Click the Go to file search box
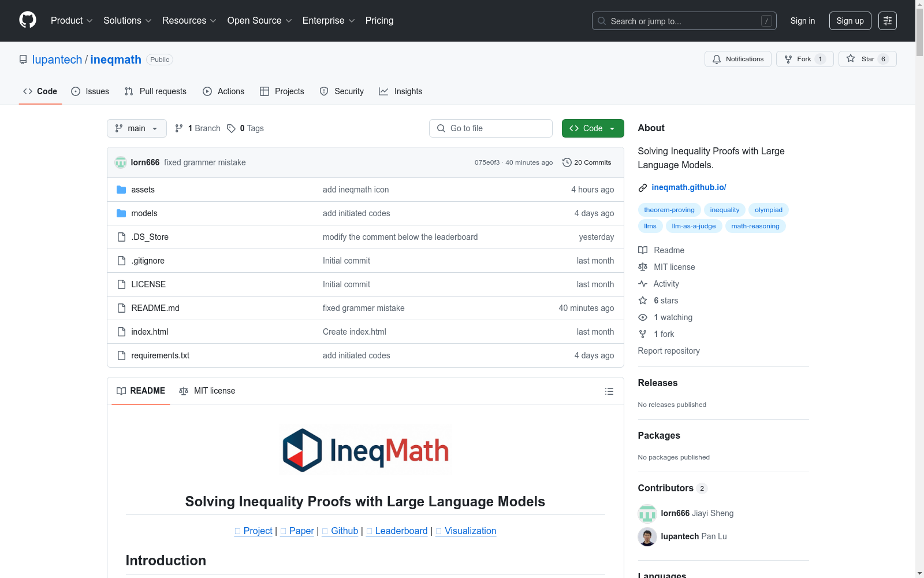 491,128
